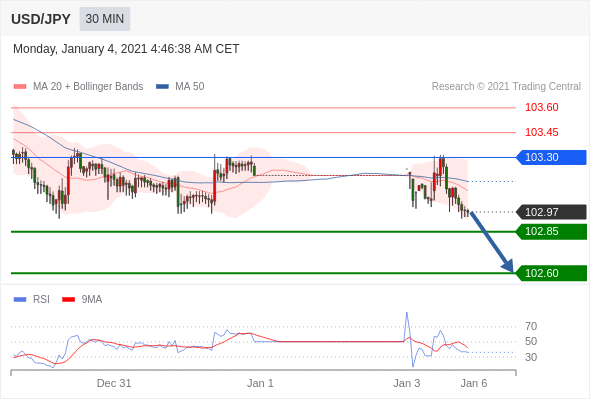
Task: Click the Jan 6 axis label
Action: tap(474, 383)
